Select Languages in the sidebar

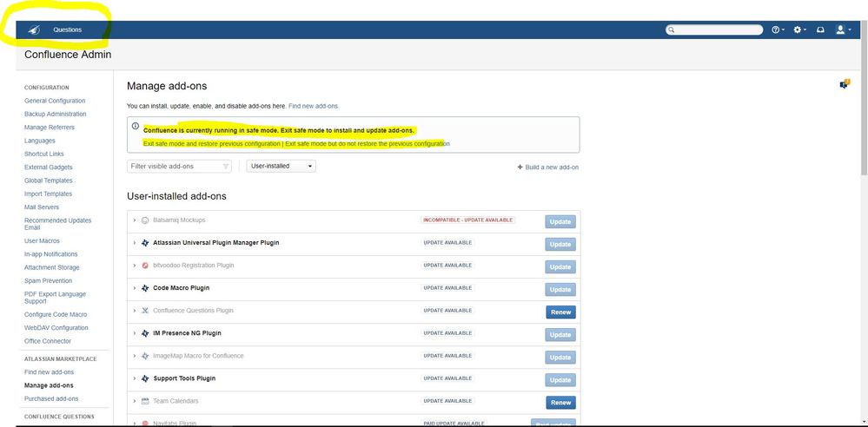tap(40, 141)
